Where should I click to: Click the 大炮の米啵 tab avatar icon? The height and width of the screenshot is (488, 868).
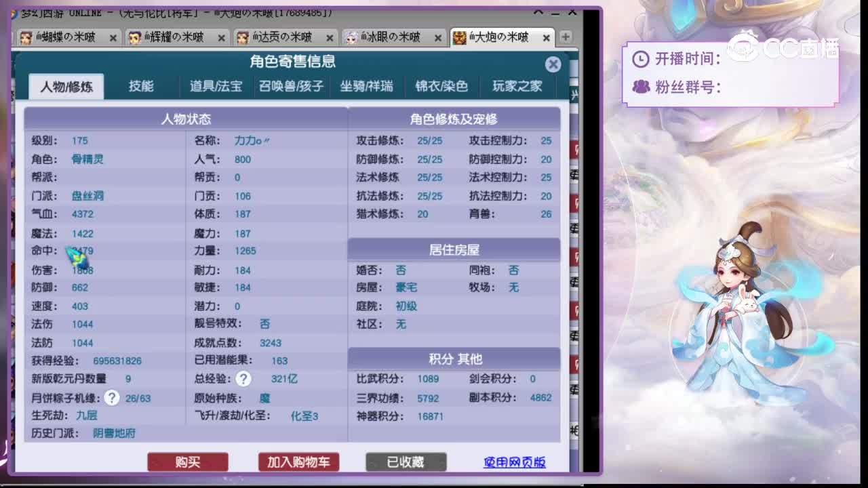(x=459, y=37)
